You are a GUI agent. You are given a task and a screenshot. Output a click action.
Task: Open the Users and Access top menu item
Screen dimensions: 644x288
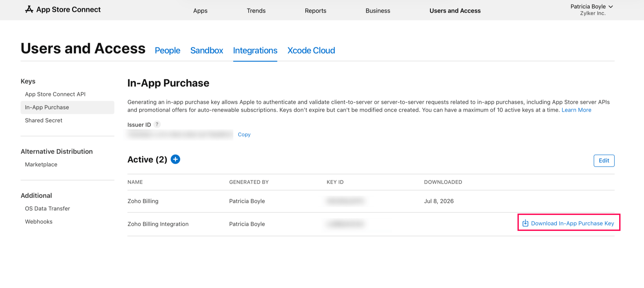coord(455,11)
